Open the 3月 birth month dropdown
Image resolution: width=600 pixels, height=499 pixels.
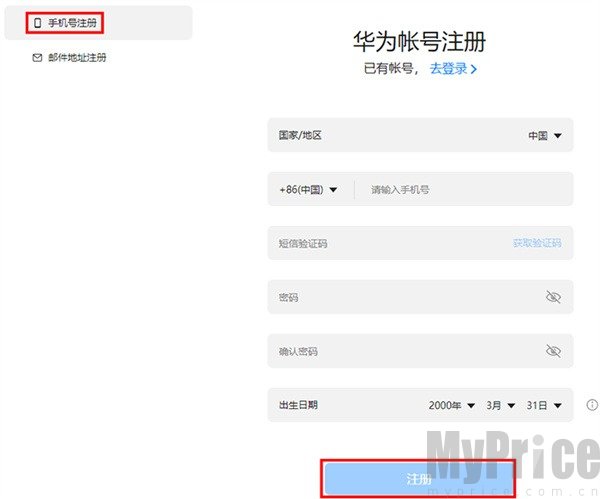[501, 405]
